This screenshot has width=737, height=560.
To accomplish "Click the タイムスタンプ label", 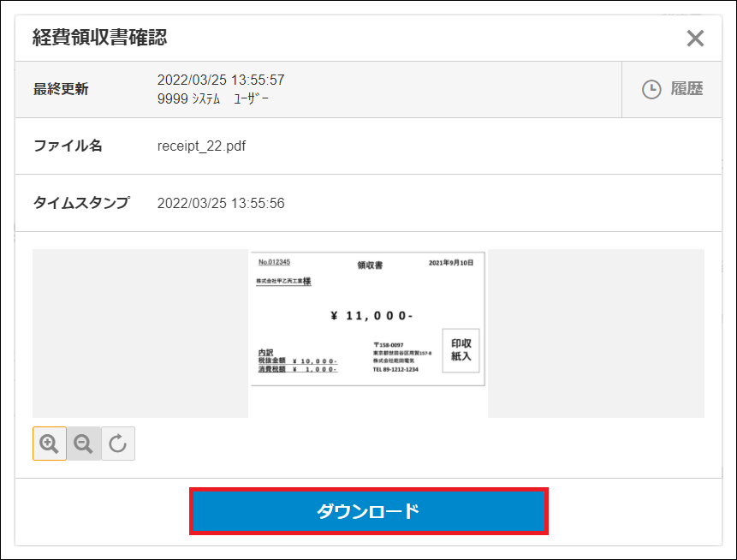I will [81, 203].
